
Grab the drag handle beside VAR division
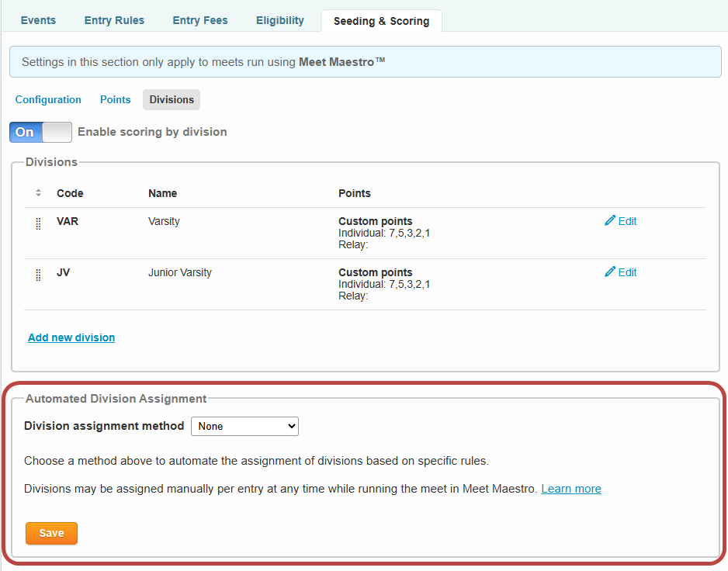click(37, 223)
